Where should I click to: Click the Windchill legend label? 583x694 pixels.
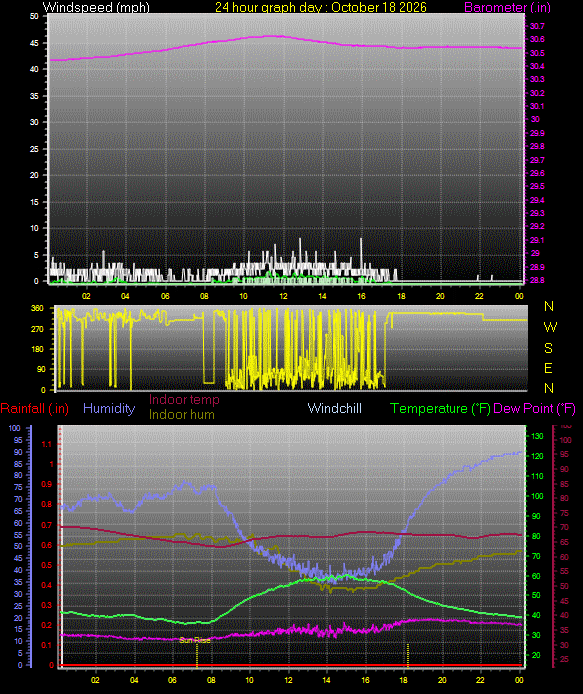pyautogui.click(x=335, y=408)
